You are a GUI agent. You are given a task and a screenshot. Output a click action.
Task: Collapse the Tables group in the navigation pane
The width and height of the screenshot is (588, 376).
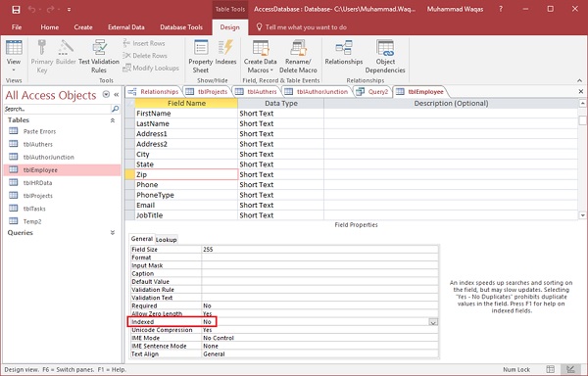pos(113,120)
